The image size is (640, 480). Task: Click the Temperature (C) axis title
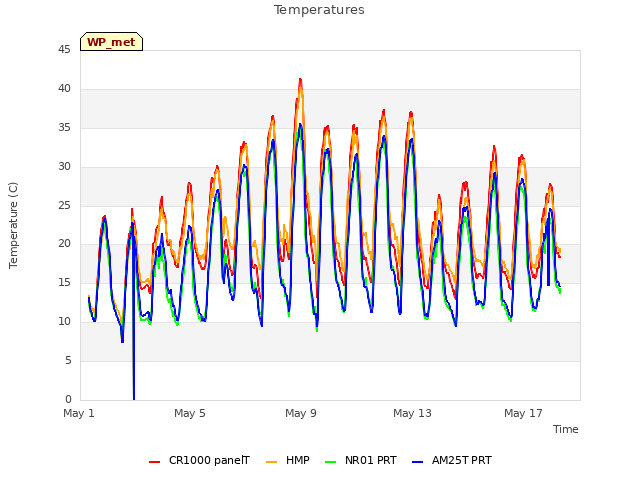tap(13, 225)
